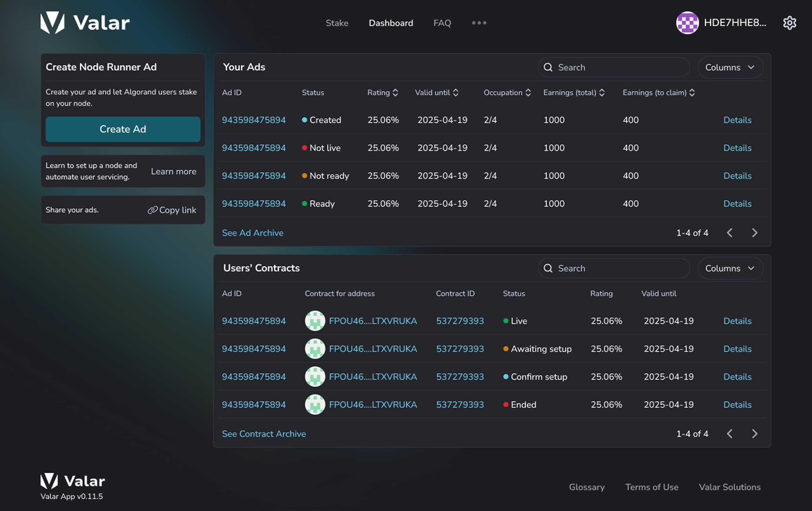This screenshot has width=812, height=511.
Task: Sort ads by Valid until column
Action: (x=455, y=93)
